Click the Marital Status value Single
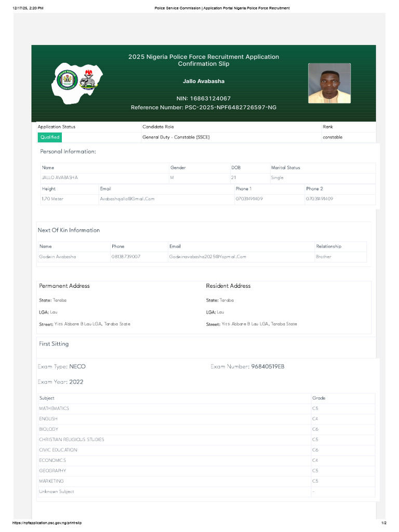Viewport: 399px width, 532px height. click(x=277, y=178)
